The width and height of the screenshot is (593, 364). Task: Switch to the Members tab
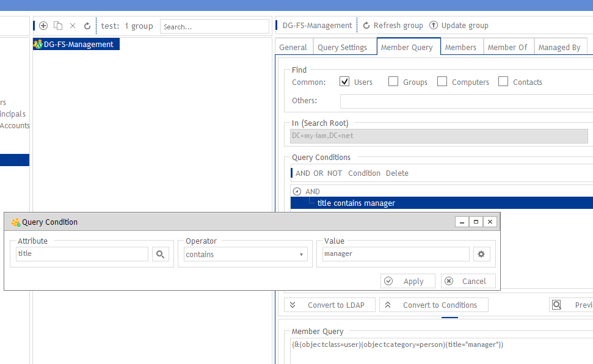click(x=461, y=46)
